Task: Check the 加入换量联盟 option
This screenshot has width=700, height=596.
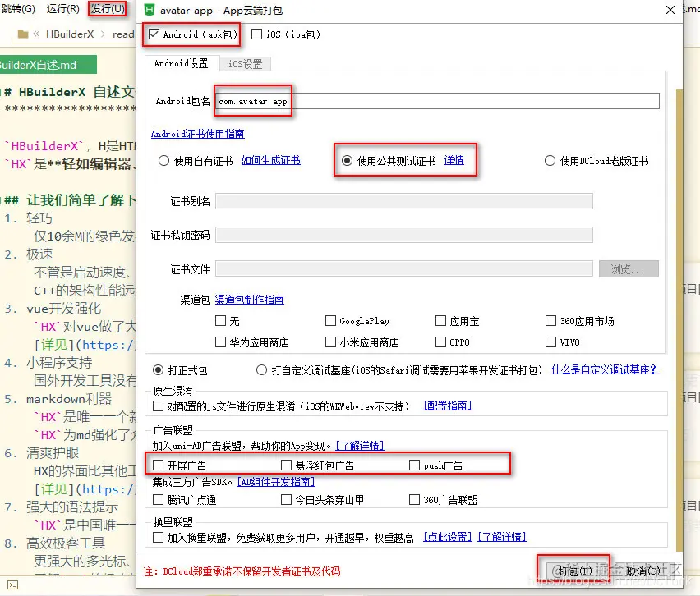Action: point(155,538)
